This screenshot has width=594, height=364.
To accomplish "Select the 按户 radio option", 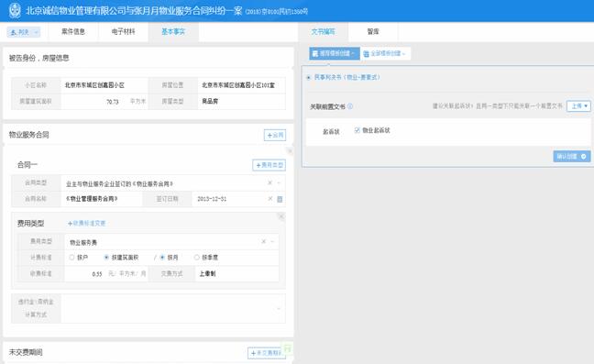I will (71, 258).
